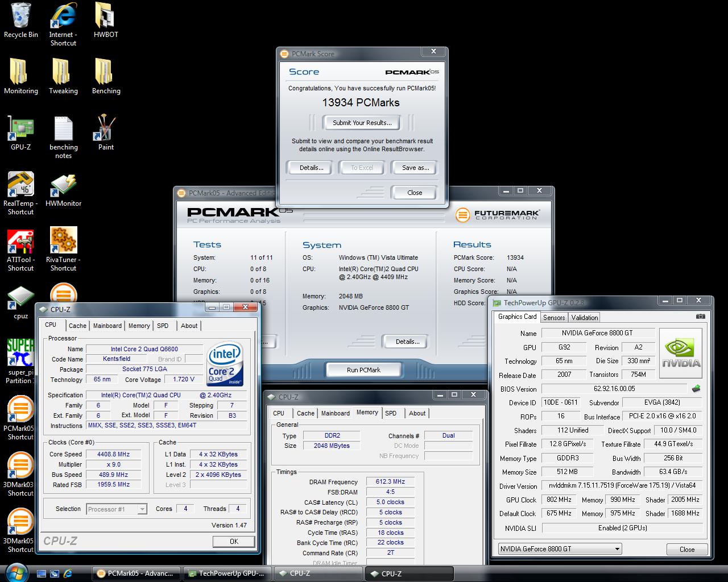Open the Recycle Bin desktop icon
Viewport: 728px width, 582px height.
[x=21, y=20]
